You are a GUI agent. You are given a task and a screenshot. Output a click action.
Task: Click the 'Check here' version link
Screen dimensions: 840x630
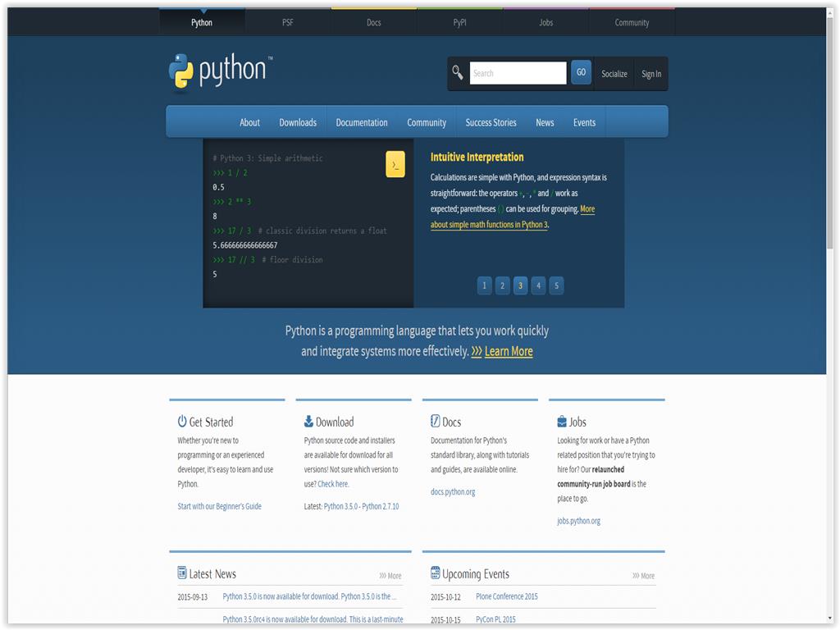coord(333,484)
